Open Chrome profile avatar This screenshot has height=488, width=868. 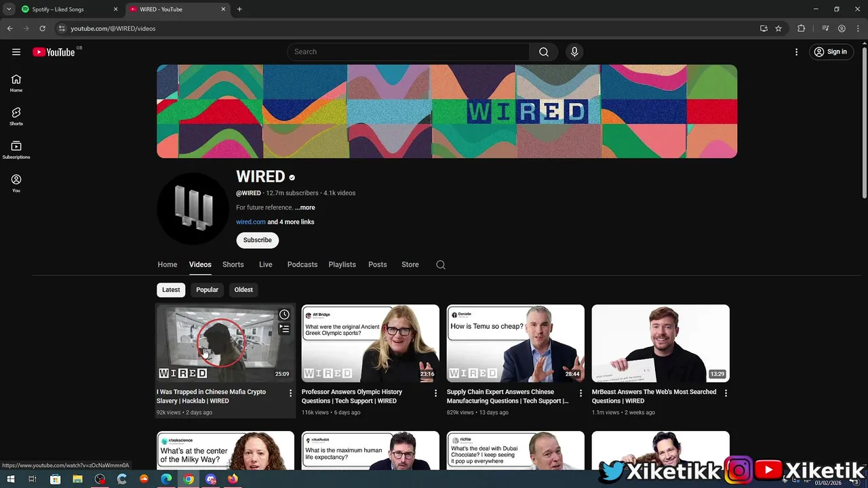[842, 28]
